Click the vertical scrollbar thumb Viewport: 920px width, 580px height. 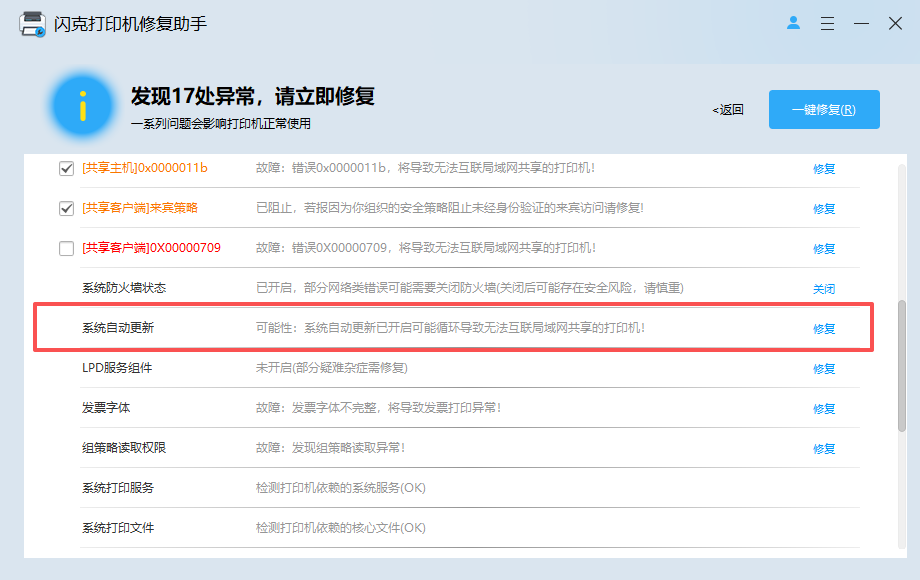pyautogui.click(x=902, y=366)
